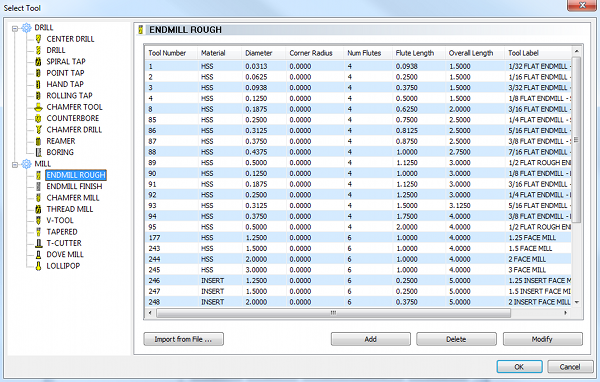Click the DOVE MILL icon

pos(38,255)
